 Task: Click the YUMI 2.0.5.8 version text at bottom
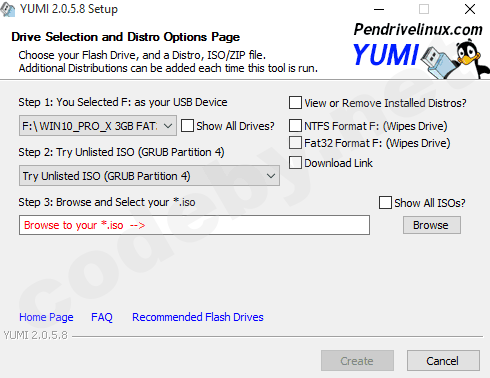click(35, 335)
